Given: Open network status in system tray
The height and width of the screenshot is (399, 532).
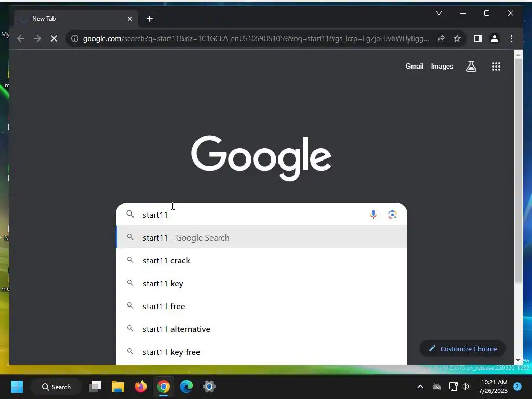Looking at the screenshot, I should pos(453,387).
